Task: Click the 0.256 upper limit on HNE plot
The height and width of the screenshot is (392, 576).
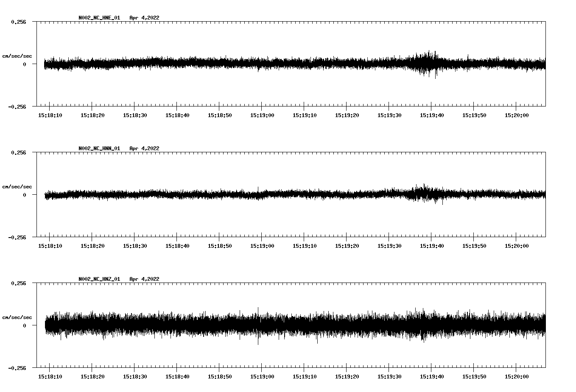Action: 19,22
